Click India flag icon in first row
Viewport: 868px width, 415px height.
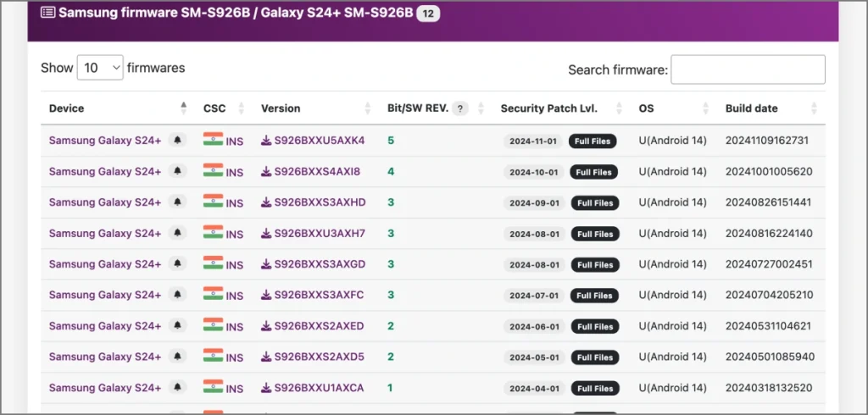pos(213,140)
